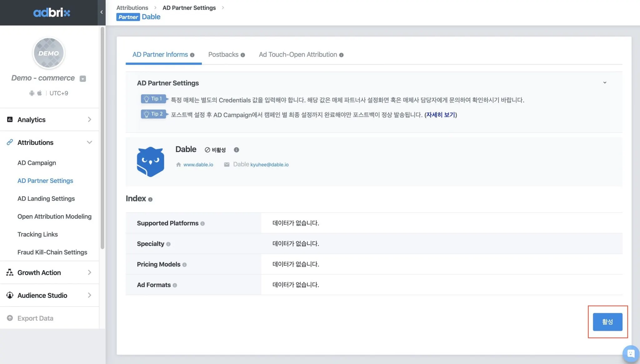This screenshot has height=364, width=640.
Task: Open the Demo - commerce app dropdown
Action: click(82, 79)
